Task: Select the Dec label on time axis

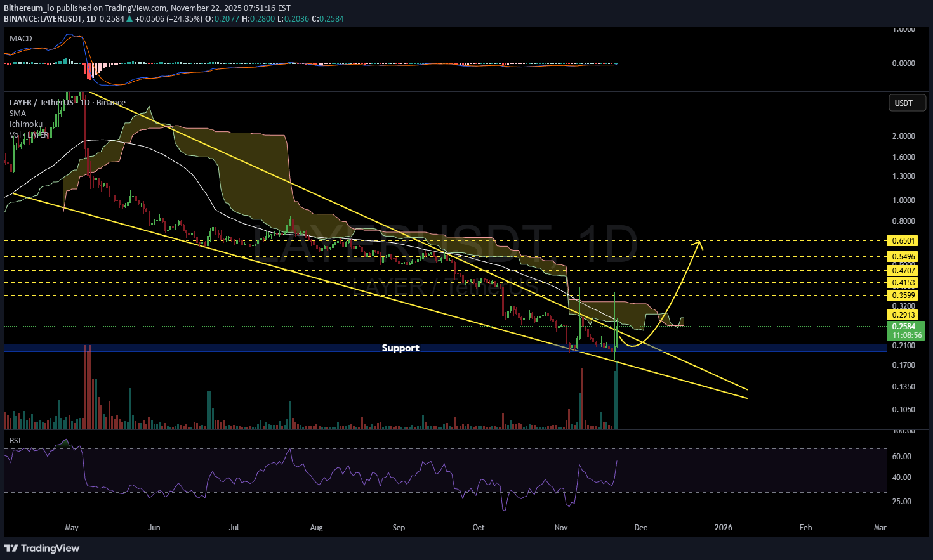Action: 640,528
